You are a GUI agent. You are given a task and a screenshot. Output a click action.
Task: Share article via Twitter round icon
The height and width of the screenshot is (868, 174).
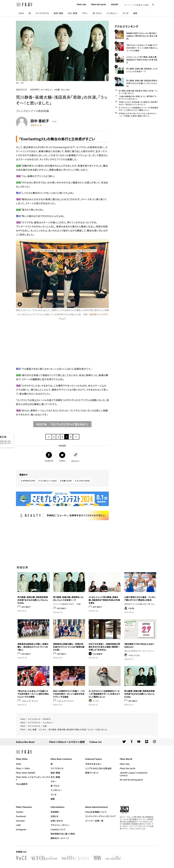62,455
